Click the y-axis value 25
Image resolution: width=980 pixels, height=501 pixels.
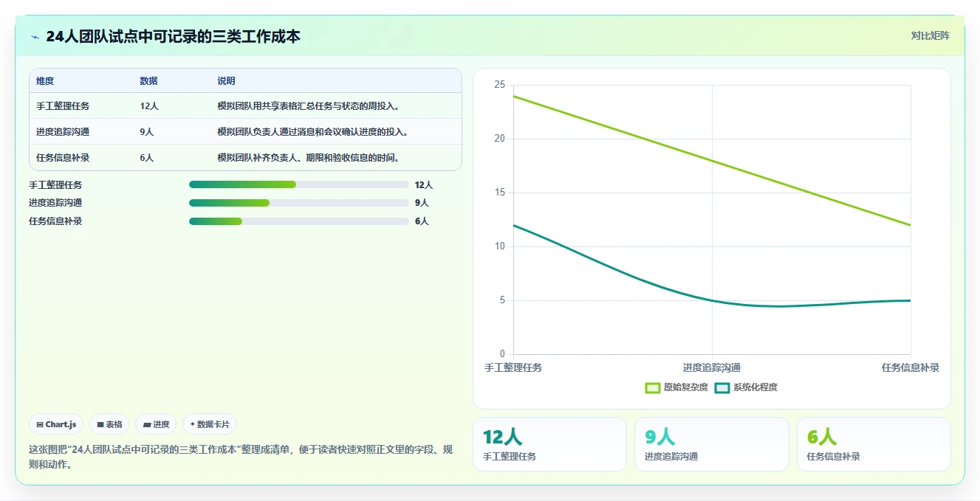[500, 85]
